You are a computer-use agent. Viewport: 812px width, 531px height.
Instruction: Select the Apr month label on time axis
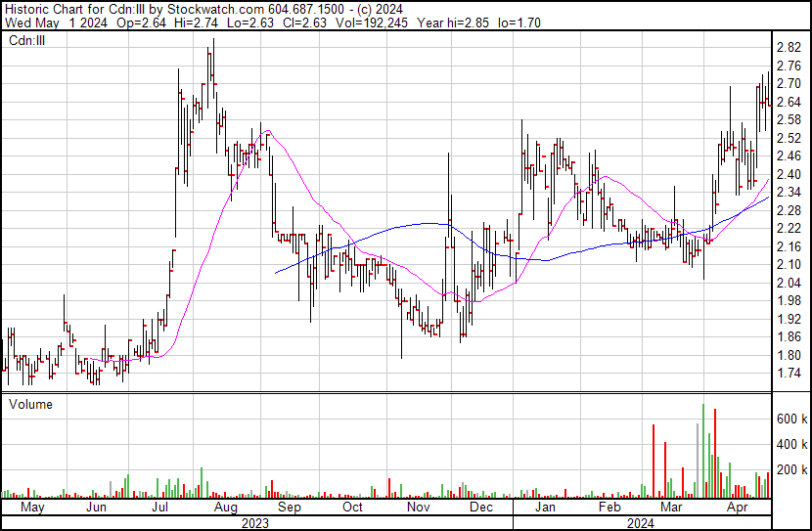[x=737, y=507]
